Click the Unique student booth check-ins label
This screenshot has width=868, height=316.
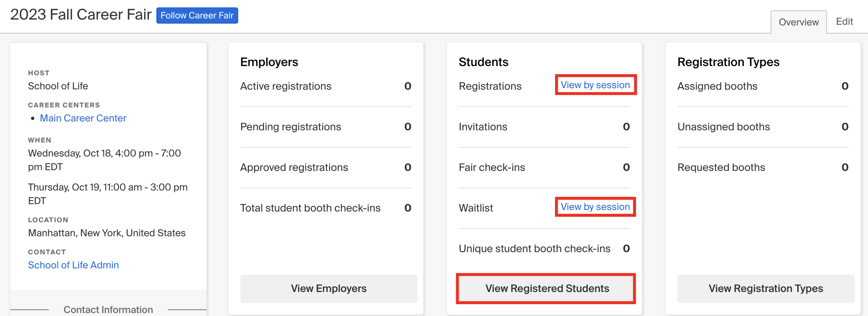click(x=535, y=248)
